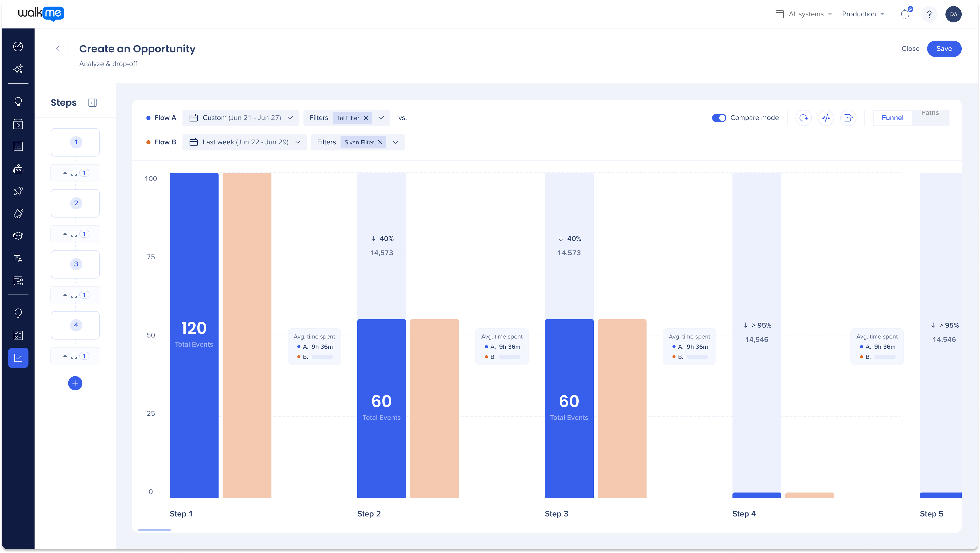Click the help question mark icon
Screen dimensions: 980x553
click(929, 14)
